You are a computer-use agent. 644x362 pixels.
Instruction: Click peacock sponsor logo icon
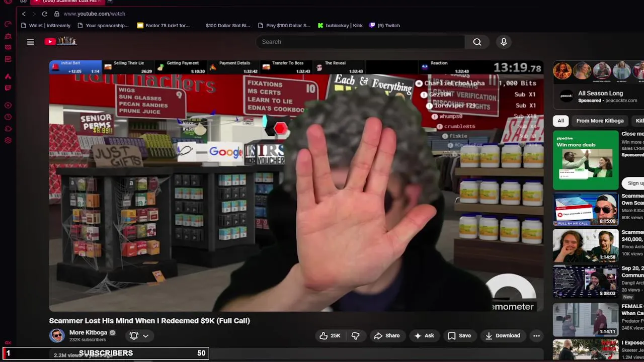tap(567, 96)
